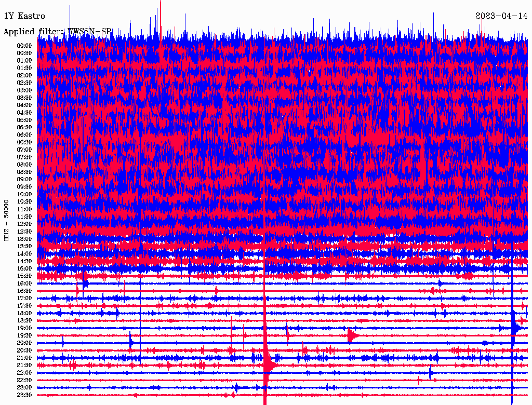This screenshot has width=532, height=405.
Task: Click the red event burst on the 19:30 trace
Action: tap(352, 335)
